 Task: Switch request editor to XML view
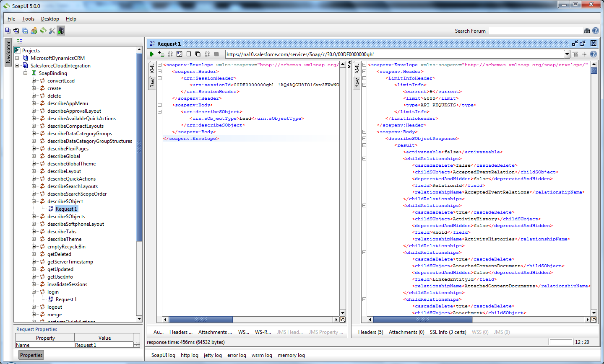point(152,69)
